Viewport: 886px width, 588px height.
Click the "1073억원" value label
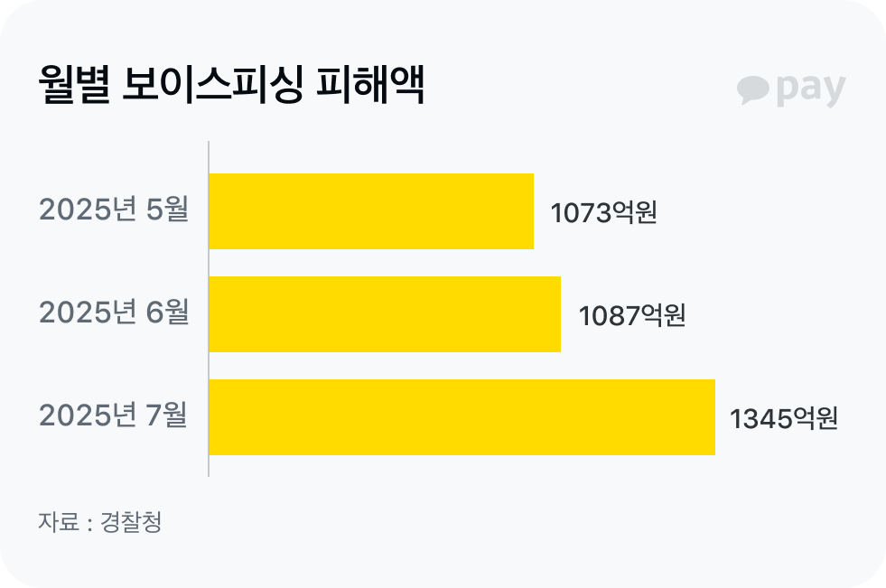(x=603, y=213)
